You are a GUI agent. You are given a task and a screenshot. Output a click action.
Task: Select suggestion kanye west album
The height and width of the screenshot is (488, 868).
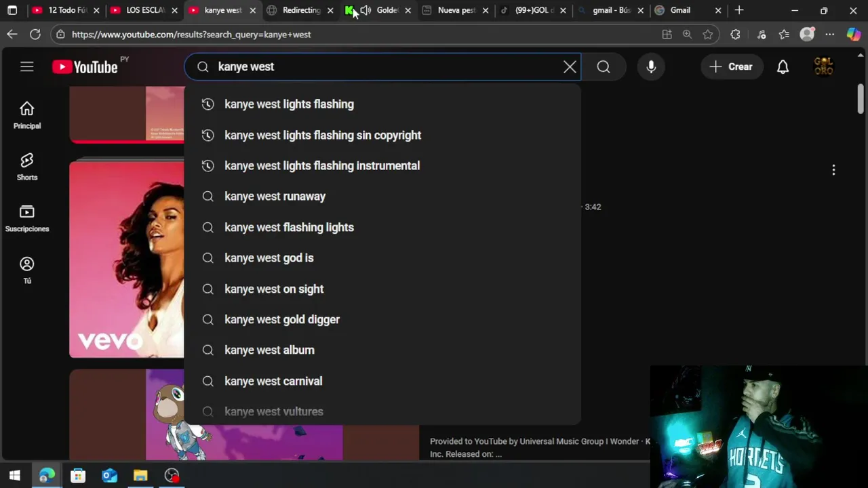click(x=382, y=350)
